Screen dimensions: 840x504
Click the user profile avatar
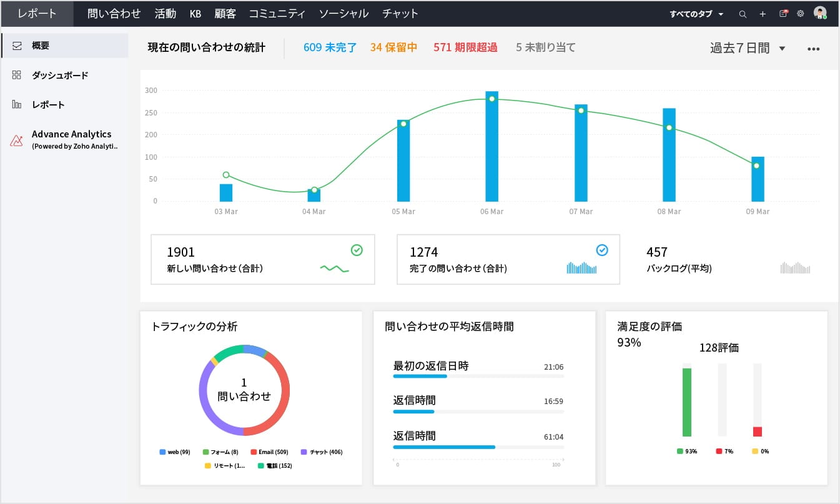coord(820,13)
